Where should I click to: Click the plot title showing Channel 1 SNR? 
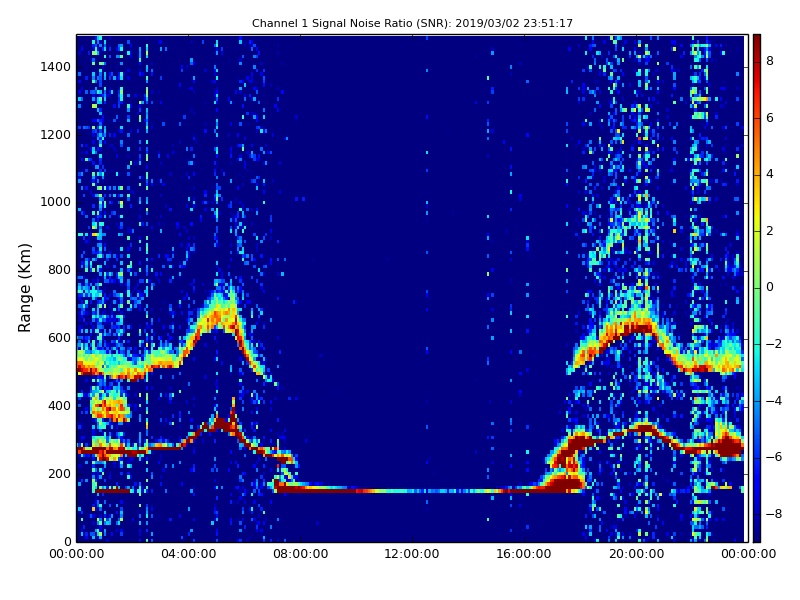[x=412, y=23]
